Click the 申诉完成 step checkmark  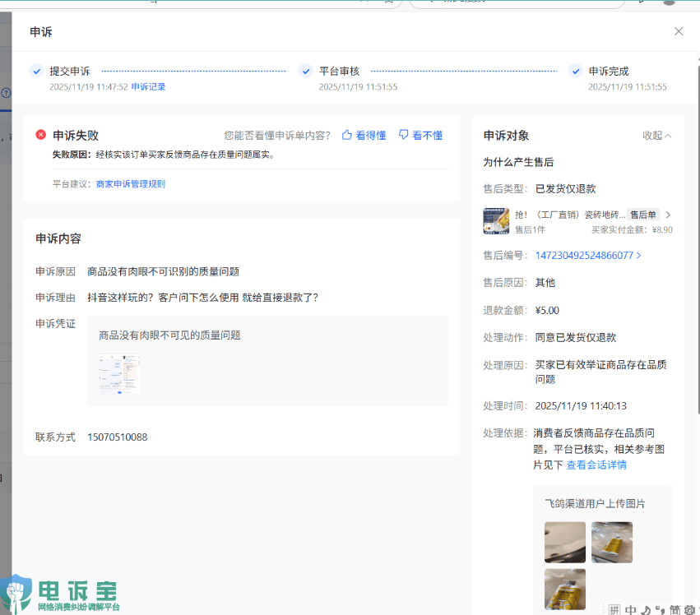pyautogui.click(x=576, y=72)
